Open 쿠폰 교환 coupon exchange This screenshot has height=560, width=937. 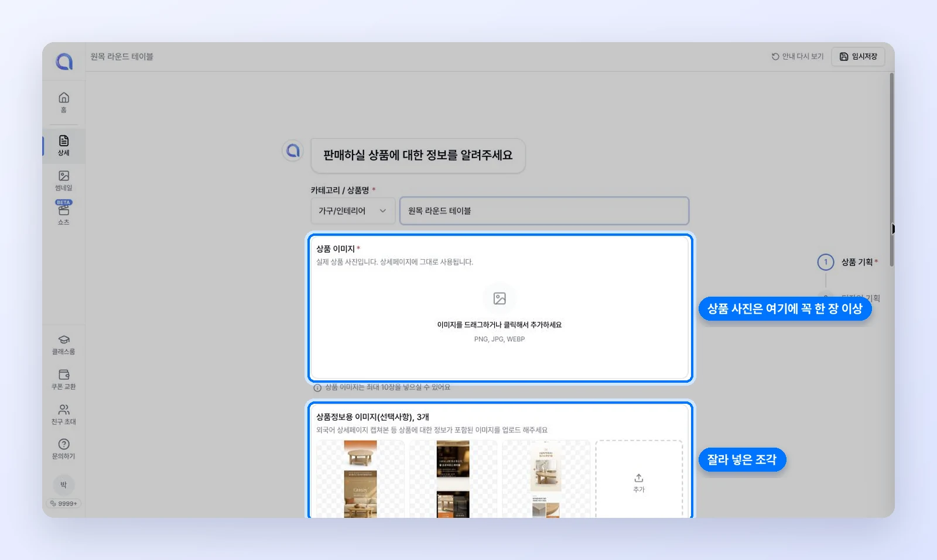click(64, 380)
